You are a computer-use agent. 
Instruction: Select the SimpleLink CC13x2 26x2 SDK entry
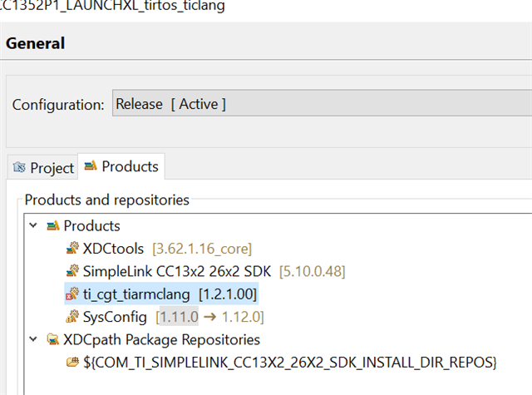(213, 271)
